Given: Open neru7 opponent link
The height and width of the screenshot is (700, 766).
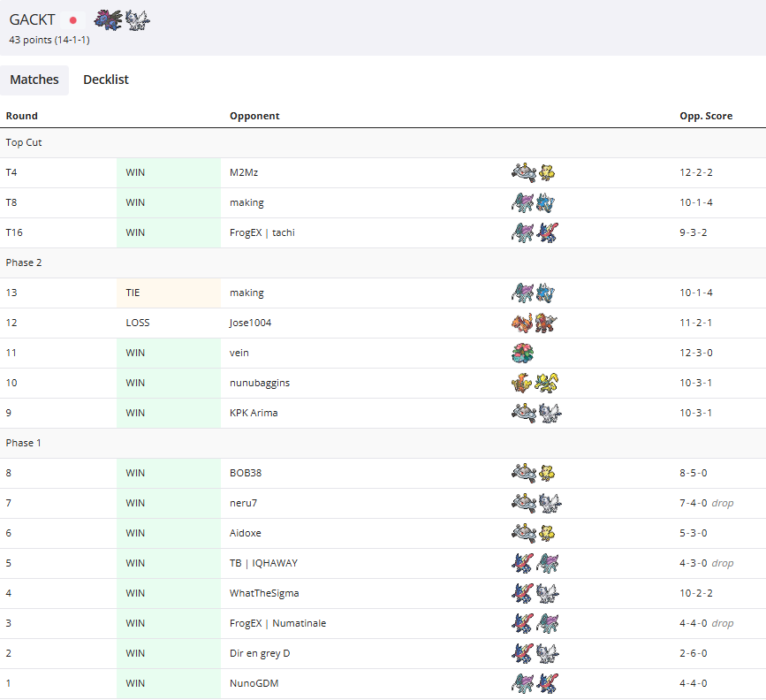Looking at the screenshot, I should (x=243, y=503).
